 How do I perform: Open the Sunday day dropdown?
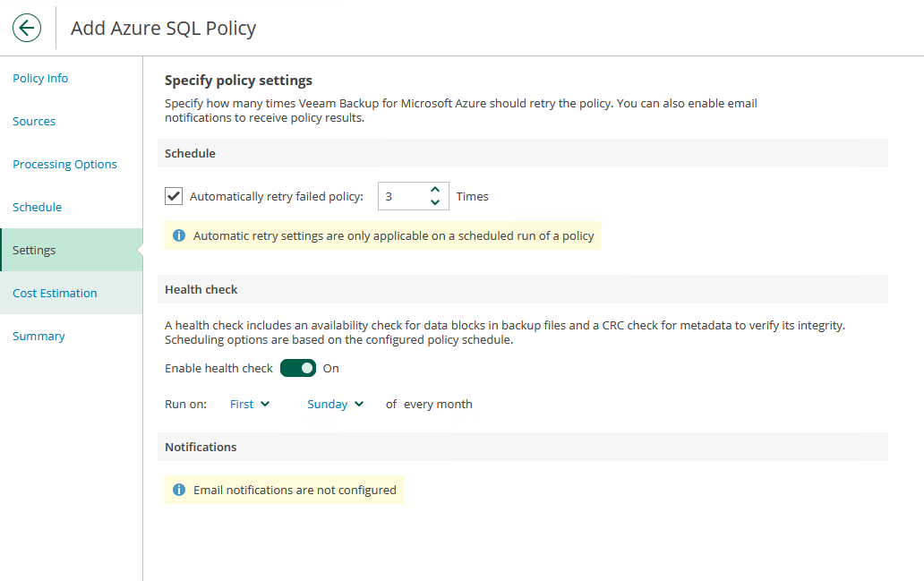[335, 404]
